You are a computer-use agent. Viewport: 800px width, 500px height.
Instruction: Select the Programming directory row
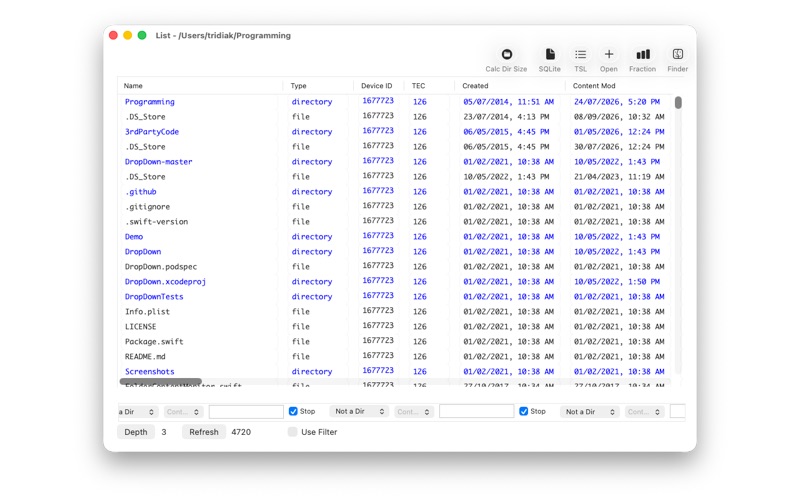(395, 102)
